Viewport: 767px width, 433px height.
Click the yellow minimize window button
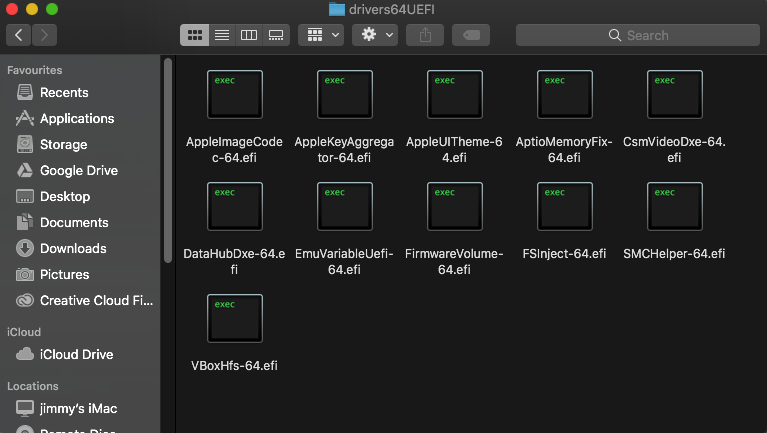32,9
